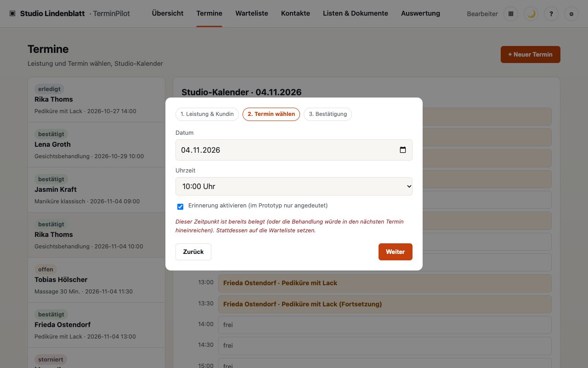
Task: Click + Neuer Termin button
Action: coord(531,54)
